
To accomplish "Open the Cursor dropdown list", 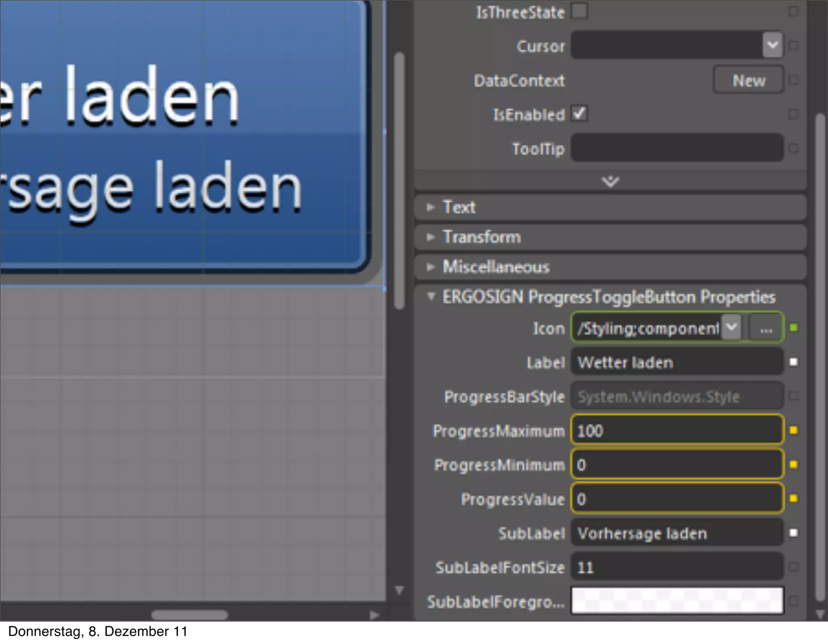I will click(x=772, y=45).
